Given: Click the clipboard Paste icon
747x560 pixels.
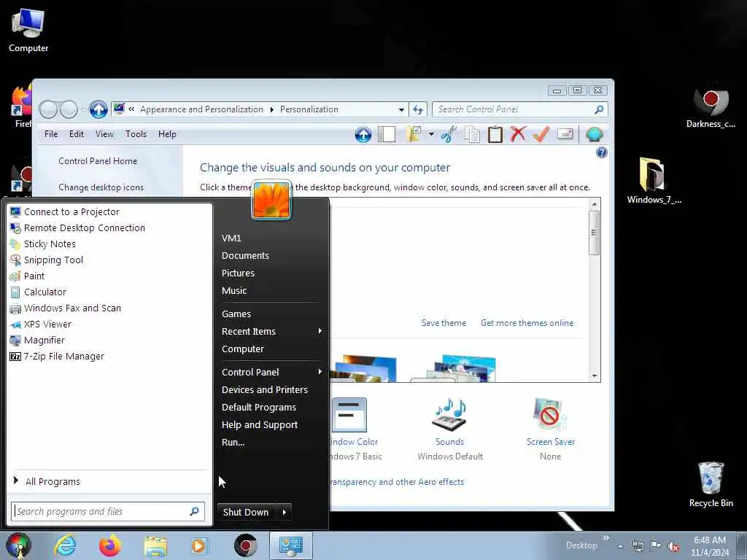Looking at the screenshot, I should click(495, 135).
